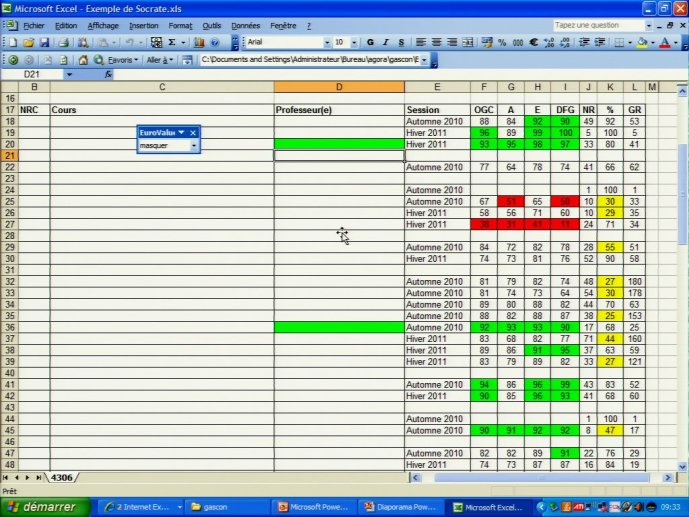Select row 21 header

[x=10, y=155]
